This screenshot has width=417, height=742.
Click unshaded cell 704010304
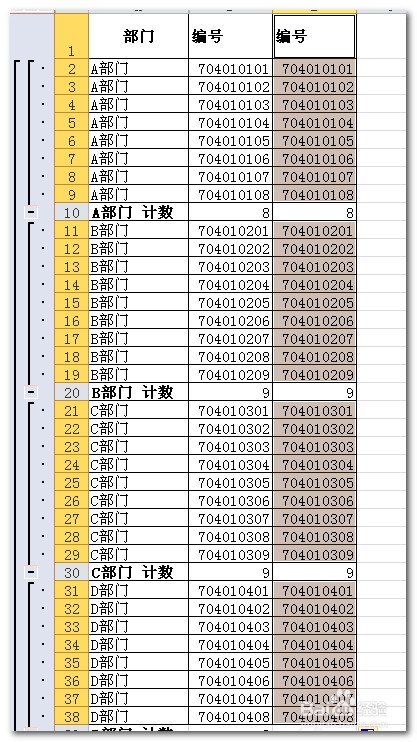[x=231, y=464]
